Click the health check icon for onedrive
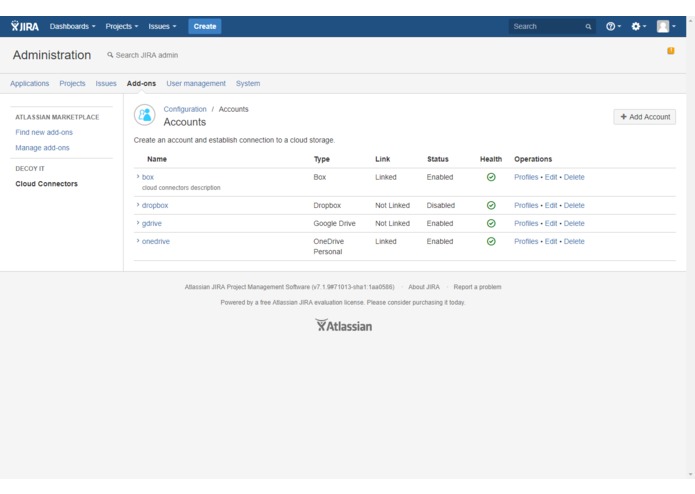The image size is (695, 494). [x=491, y=241]
